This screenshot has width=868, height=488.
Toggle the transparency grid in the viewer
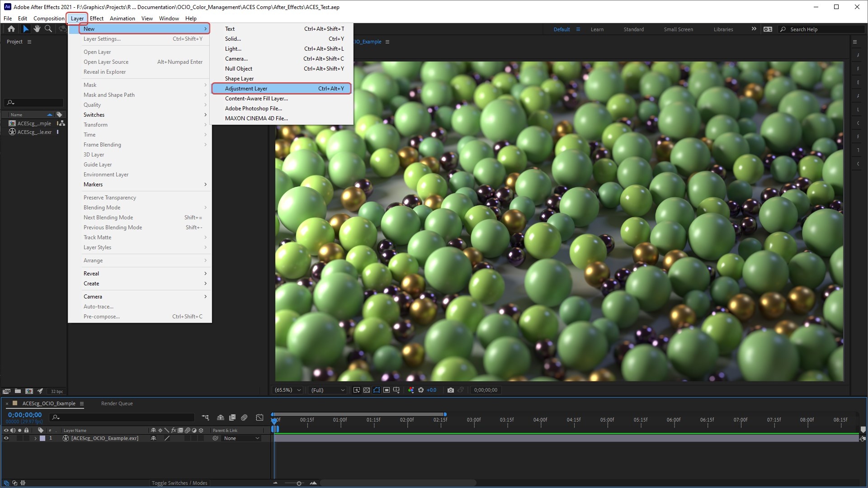[x=367, y=390]
